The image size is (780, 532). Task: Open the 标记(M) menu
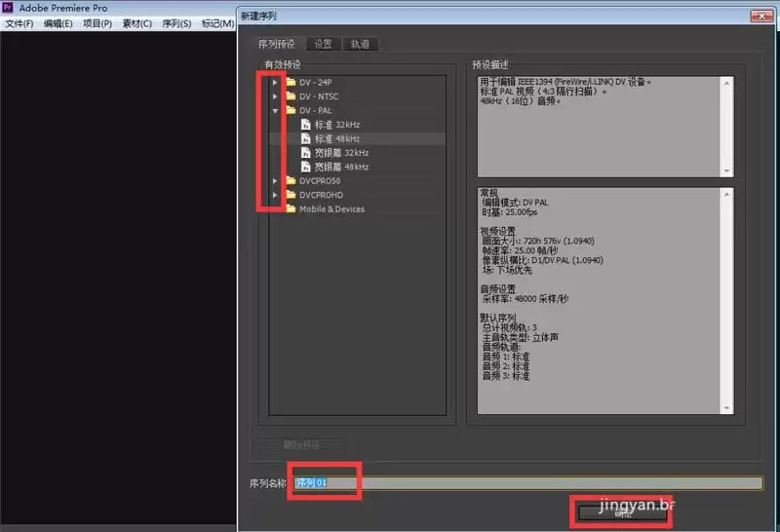click(217, 23)
